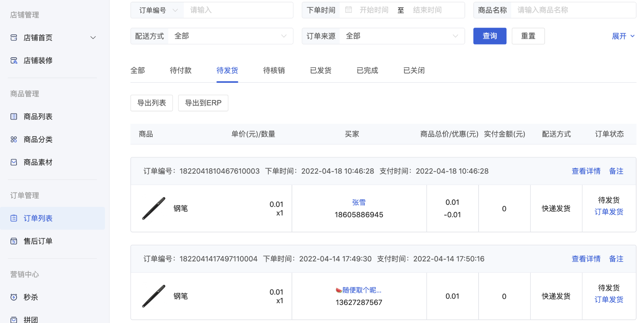Click calendar icon in 下单时间 field
644x323 pixels.
pyautogui.click(x=349, y=10)
